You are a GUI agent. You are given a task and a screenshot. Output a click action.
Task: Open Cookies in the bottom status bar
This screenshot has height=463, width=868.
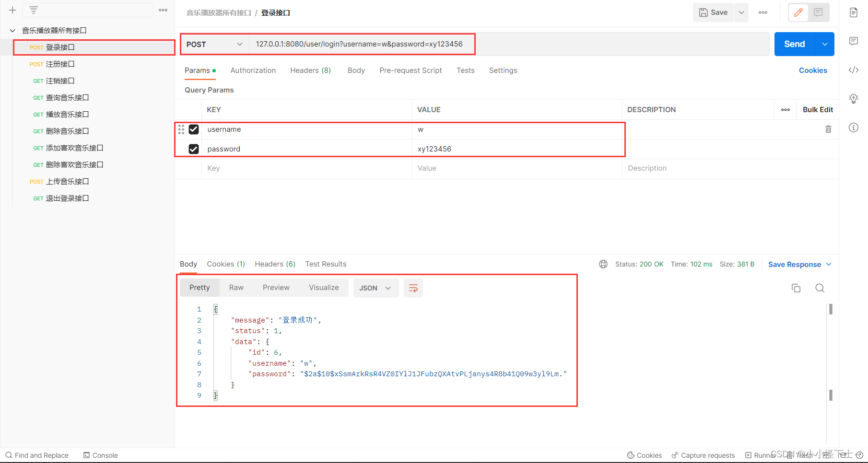645,455
